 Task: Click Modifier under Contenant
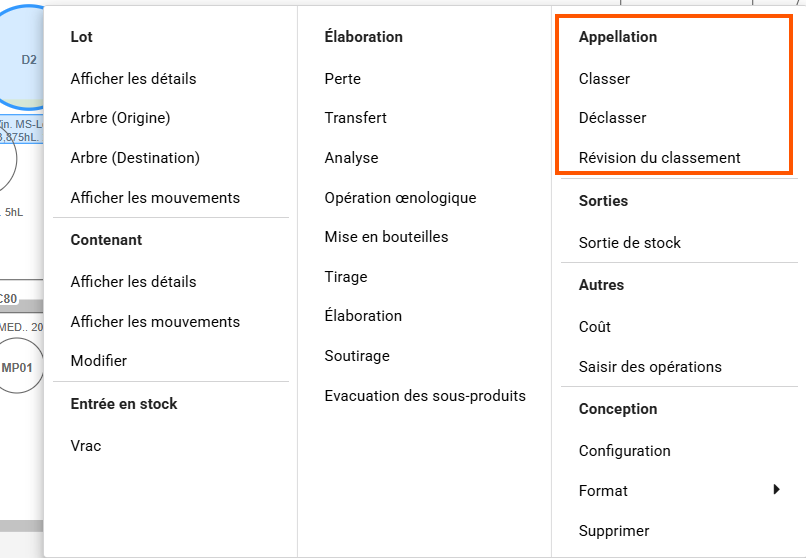99,361
